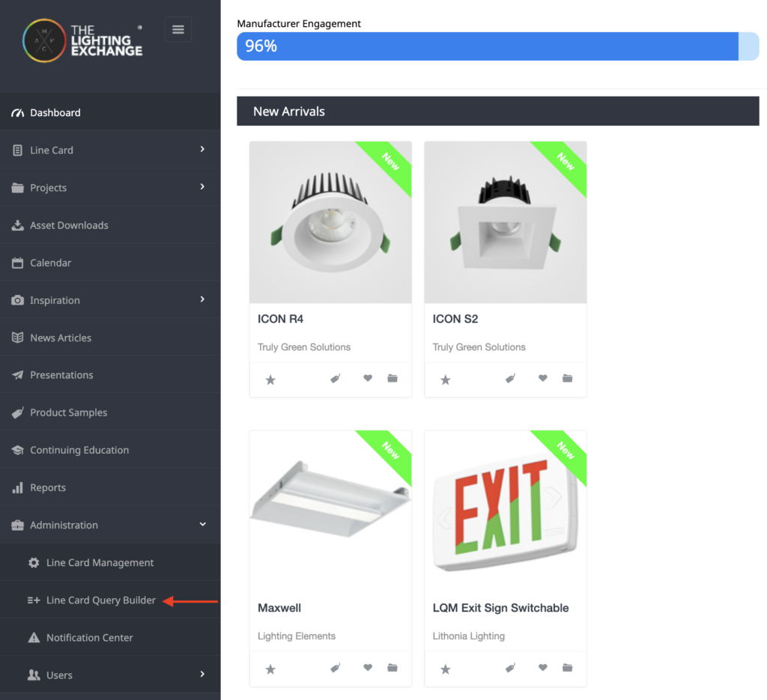
Task: Click the Lithonia Lighting manufacturer link
Action: [468, 636]
